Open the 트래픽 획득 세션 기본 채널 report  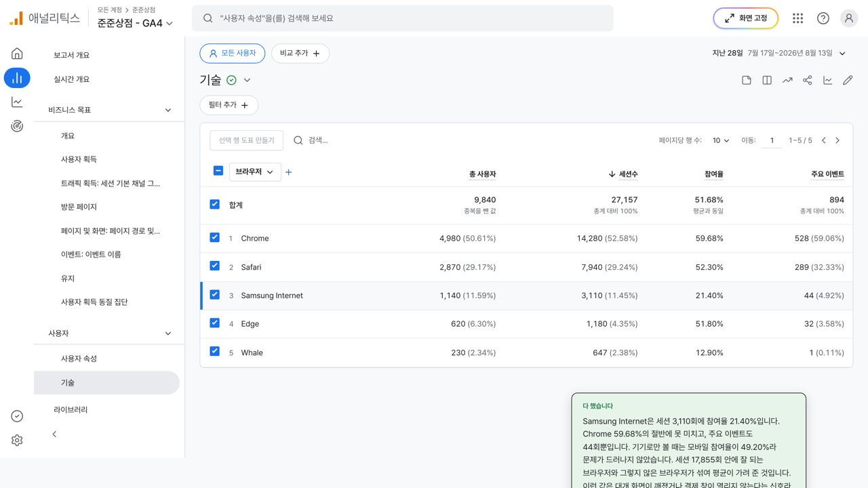111,183
